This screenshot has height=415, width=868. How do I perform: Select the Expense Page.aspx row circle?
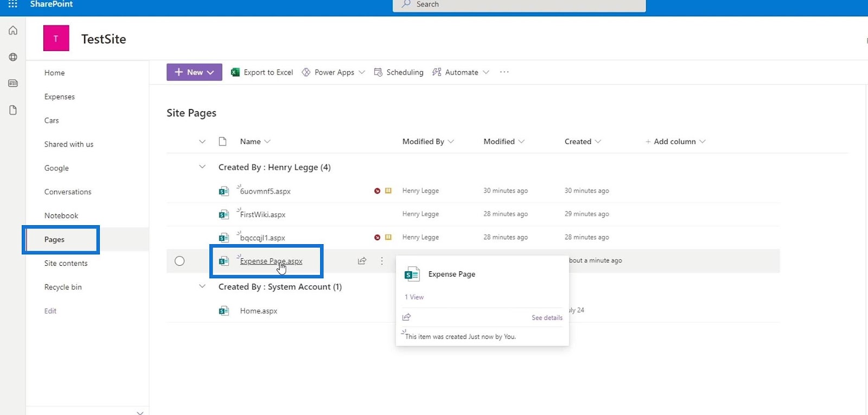pos(180,261)
